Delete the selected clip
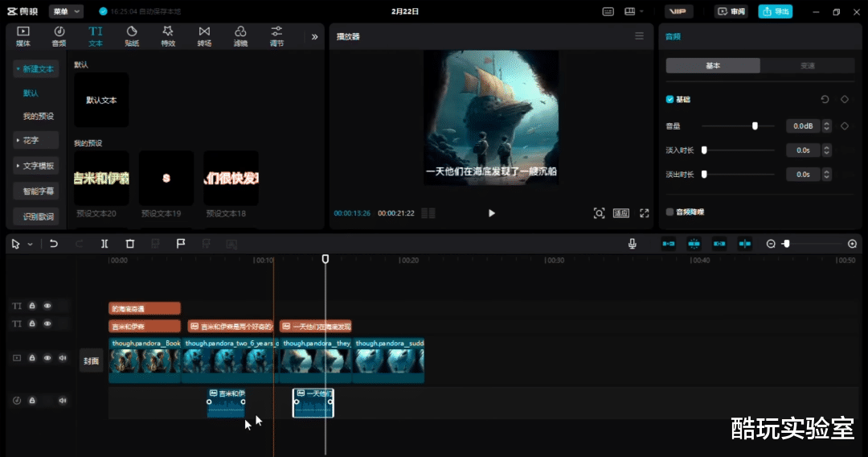Image resolution: width=868 pixels, height=457 pixels. (130, 244)
